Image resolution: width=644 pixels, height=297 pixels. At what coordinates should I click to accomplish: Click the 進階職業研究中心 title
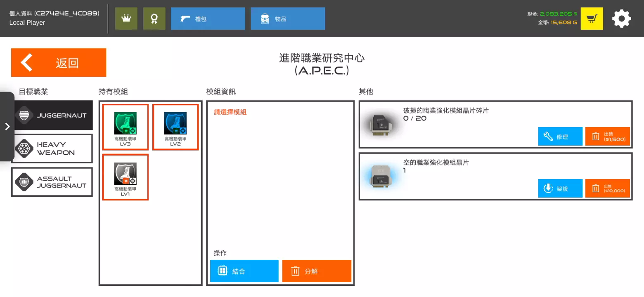point(322,58)
